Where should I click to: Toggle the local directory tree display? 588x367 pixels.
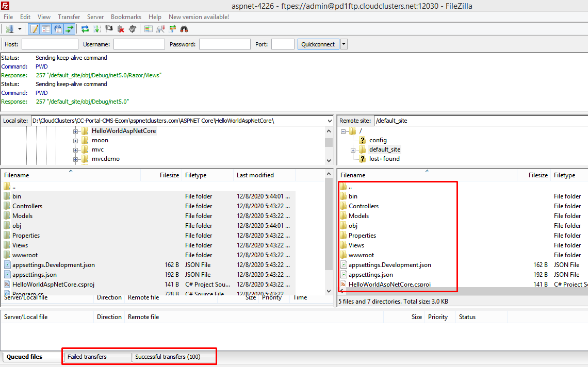46,29
